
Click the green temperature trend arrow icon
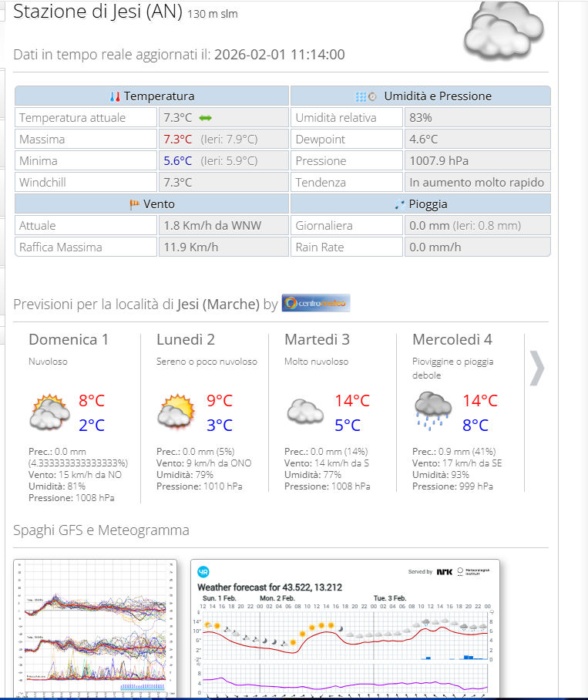pos(205,118)
